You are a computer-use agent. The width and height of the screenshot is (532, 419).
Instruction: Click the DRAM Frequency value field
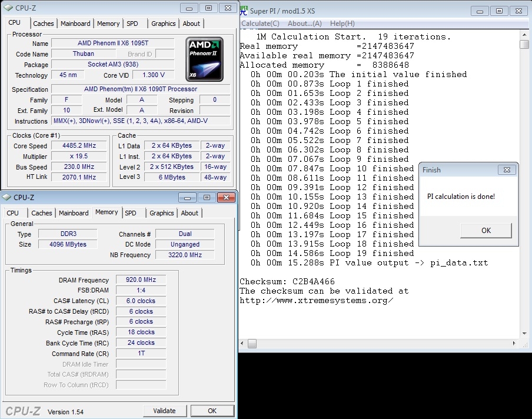coord(140,280)
